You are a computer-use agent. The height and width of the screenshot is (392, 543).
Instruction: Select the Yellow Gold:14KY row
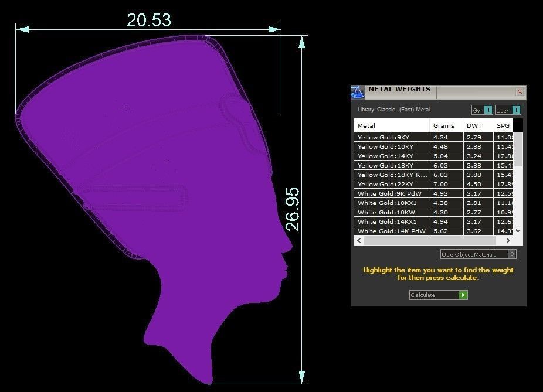point(433,156)
